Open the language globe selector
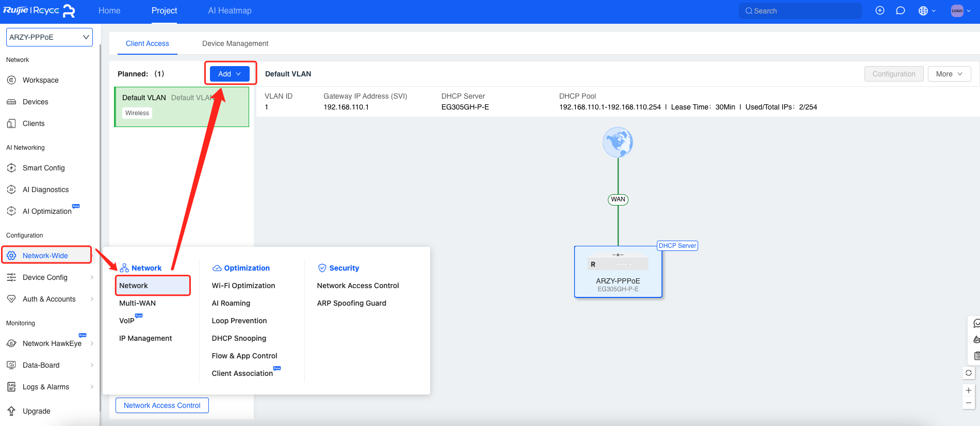This screenshot has width=980, height=426. click(927, 10)
